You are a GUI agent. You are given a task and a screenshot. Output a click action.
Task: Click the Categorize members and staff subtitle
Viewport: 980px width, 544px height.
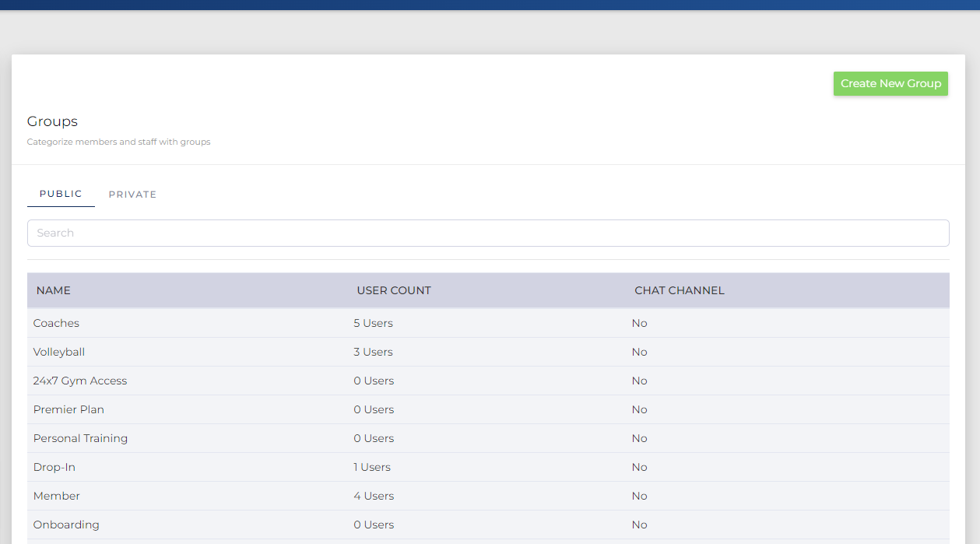point(118,142)
